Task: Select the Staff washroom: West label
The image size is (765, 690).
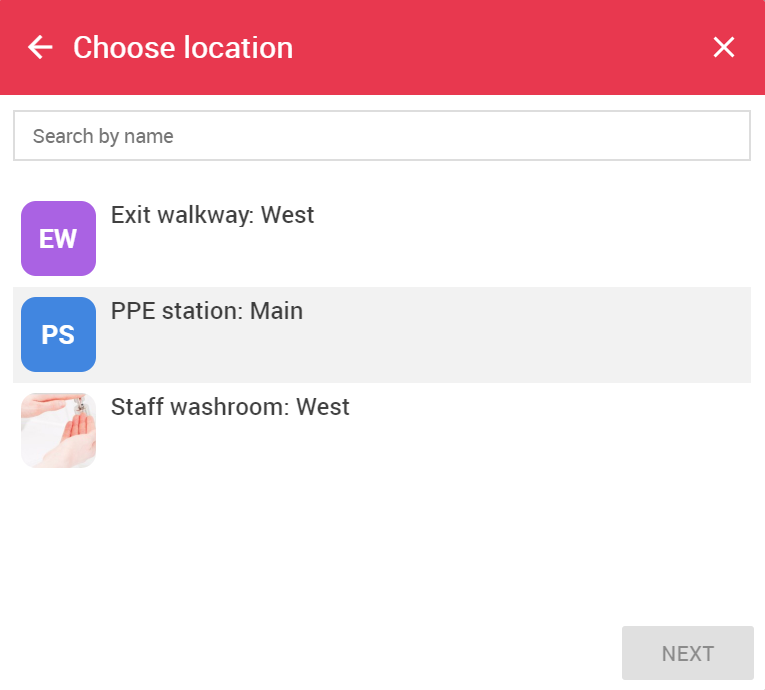Action: [x=230, y=407]
